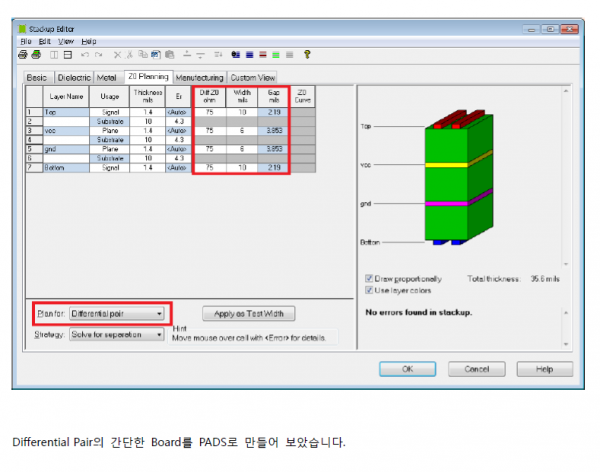
Task: Click the OK button
Action: click(x=407, y=368)
